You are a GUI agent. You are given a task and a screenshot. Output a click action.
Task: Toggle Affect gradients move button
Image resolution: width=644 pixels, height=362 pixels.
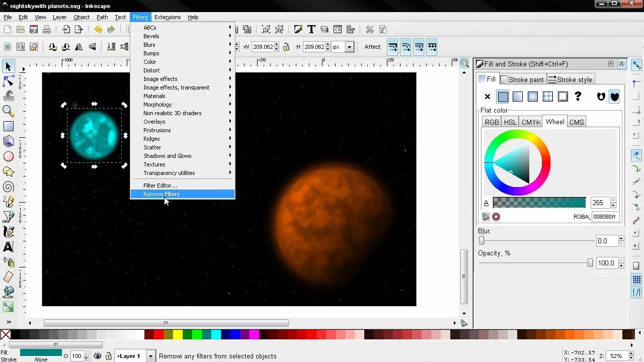419,47
